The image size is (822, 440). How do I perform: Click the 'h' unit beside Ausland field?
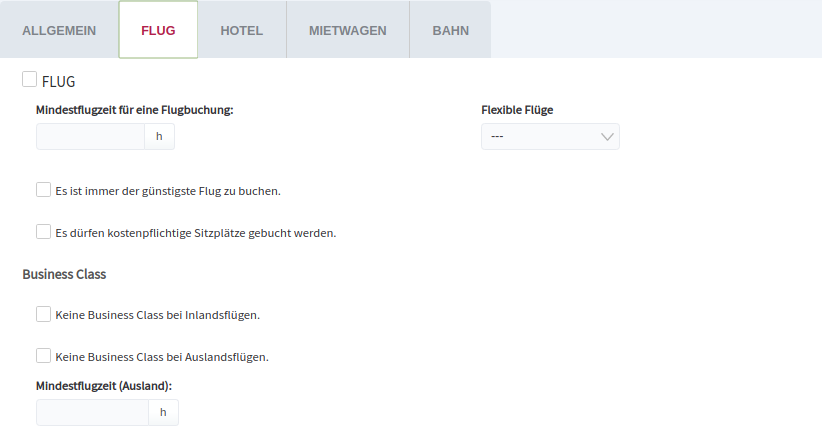tap(164, 412)
